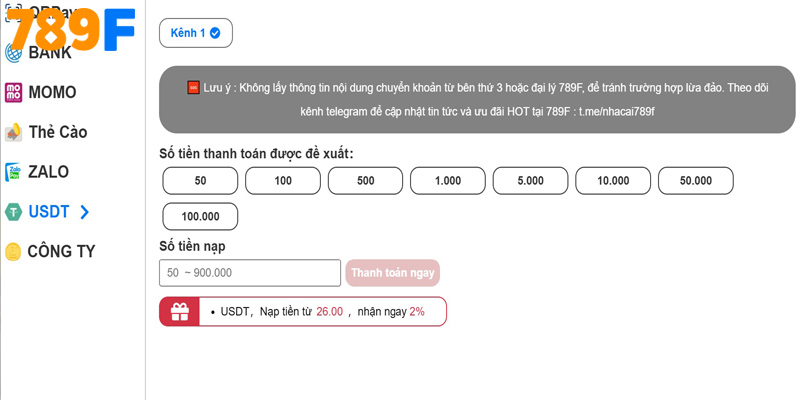Expand the USDT chevron arrow
This screenshot has width=800, height=400.
tap(85, 212)
